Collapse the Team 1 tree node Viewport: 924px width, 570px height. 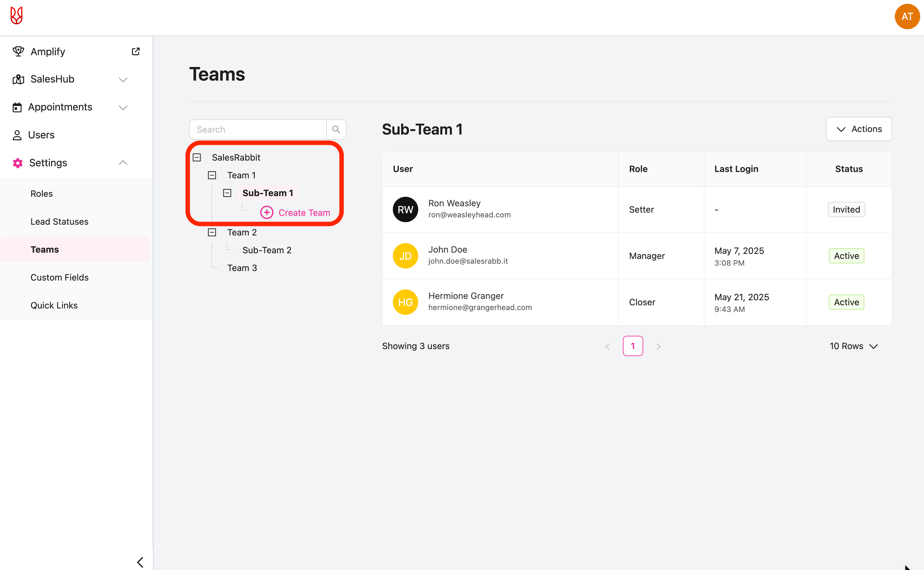coord(212,175)
